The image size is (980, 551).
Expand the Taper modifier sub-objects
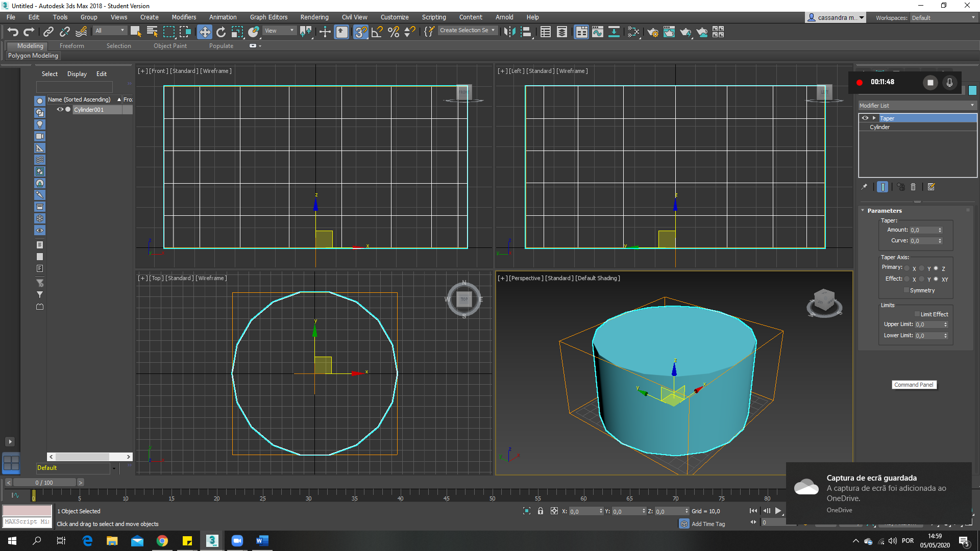coord(874,118)
